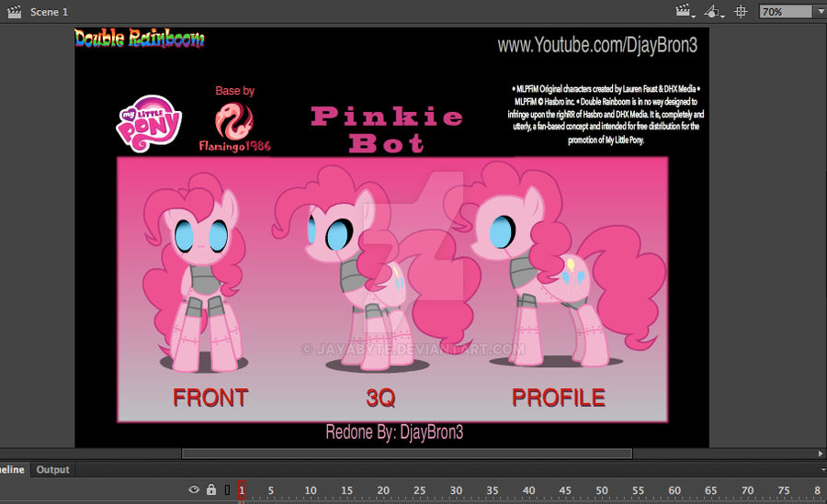
Task: Select the 3Q-view Pinkie Bot pony
Action: pyautogui.click(x=376, y=267)
